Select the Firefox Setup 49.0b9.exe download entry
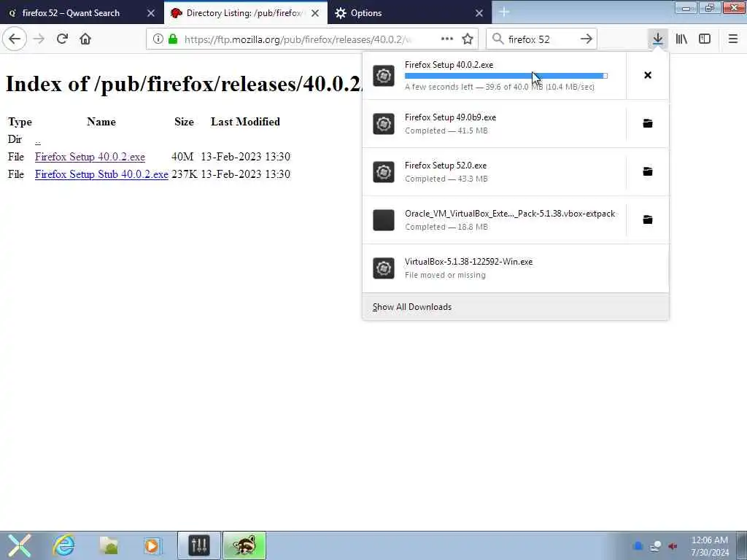The width and height of the screenshot is (747, 560). (x=494, y=124)
